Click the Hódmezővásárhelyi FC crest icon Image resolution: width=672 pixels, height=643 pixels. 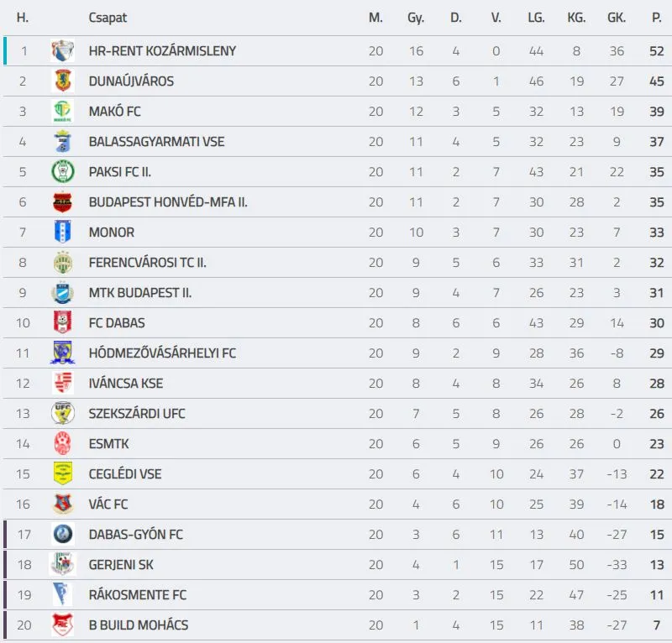(x=63, y=353)
